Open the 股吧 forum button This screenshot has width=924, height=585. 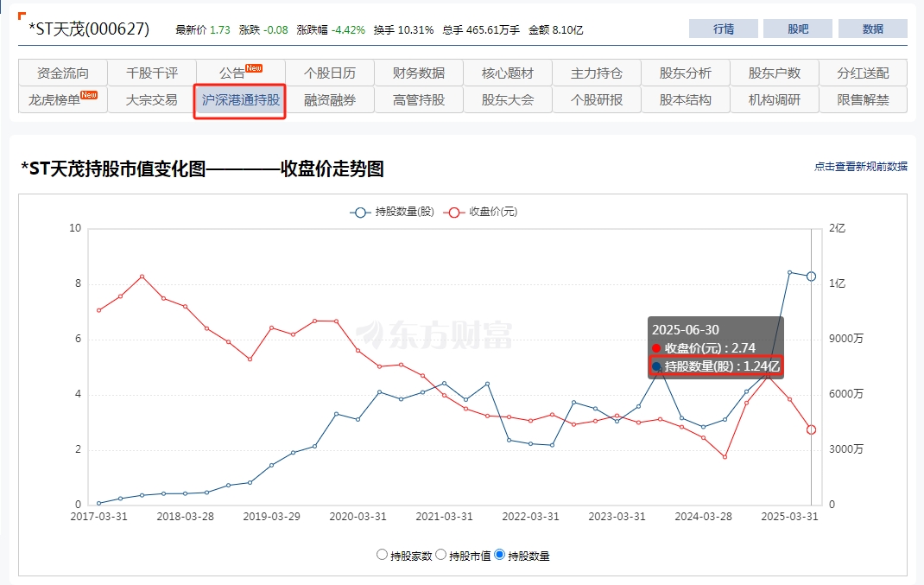[x=798, y=29]
